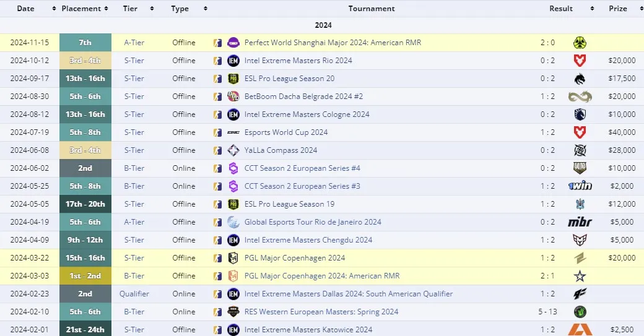Click MOUZ opponent logo in Esports World Cup row
The height and width of the screenshot is (336, 644).
coord(580,132)
